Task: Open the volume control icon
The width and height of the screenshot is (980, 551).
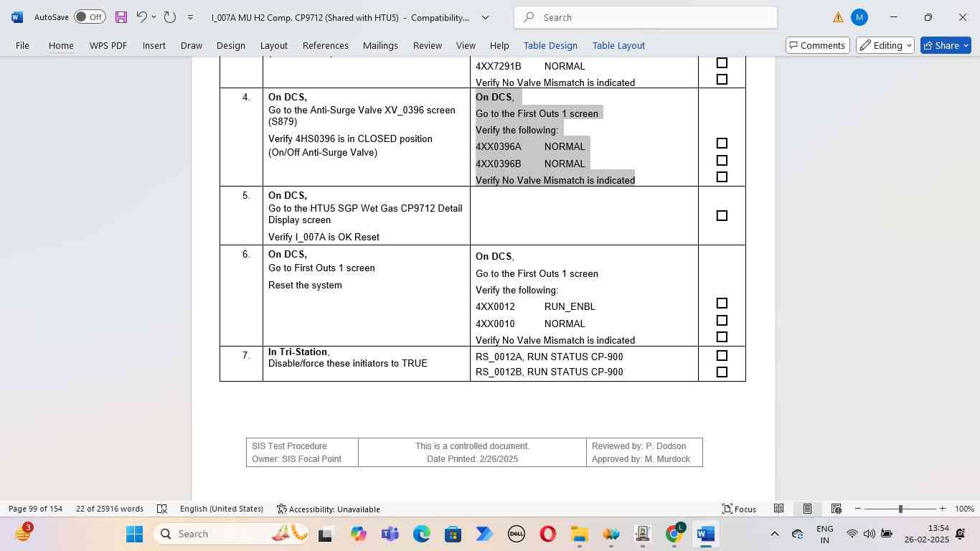Action: point(869,534)
